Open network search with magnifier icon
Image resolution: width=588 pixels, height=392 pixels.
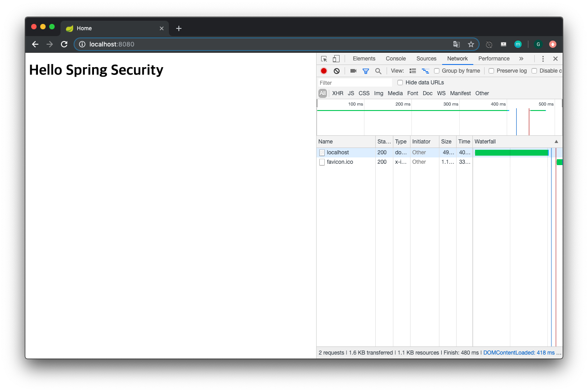point(378,71)
